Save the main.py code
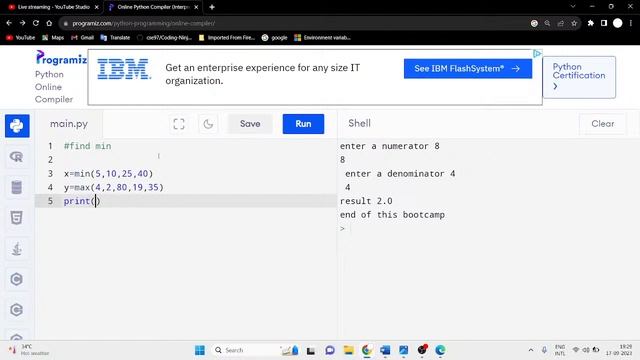 [x=250, y=124]
